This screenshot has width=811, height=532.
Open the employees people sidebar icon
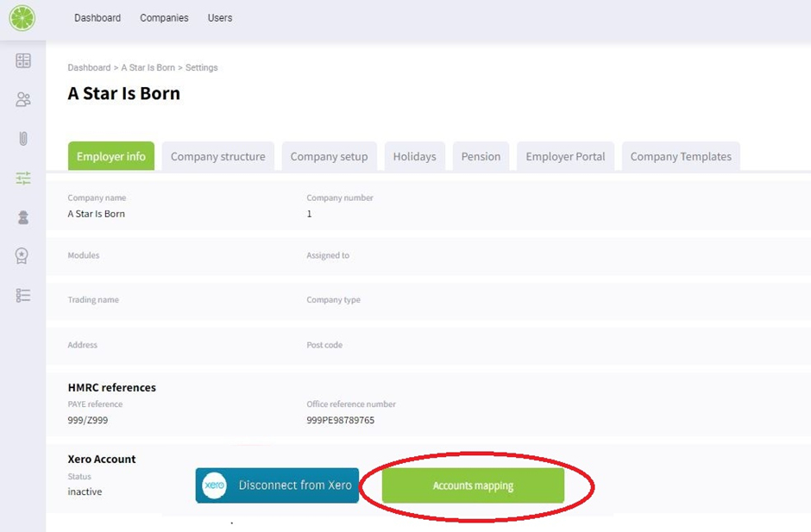click(23, 99)
